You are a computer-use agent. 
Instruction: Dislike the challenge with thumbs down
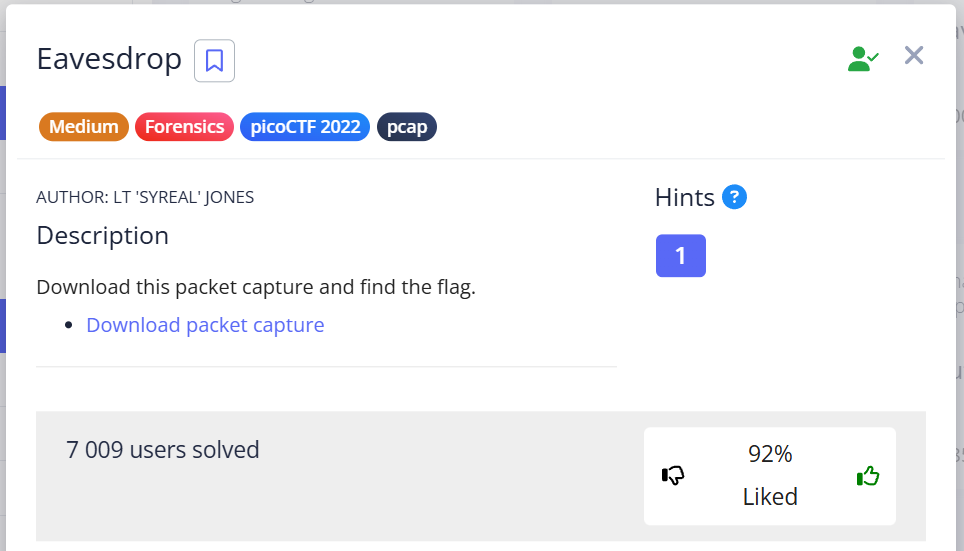(x=673, y=476)
